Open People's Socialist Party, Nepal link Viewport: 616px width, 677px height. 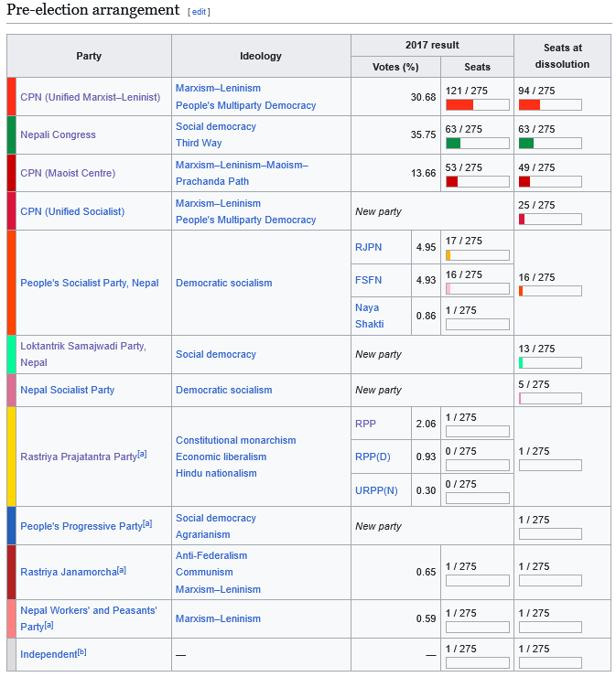point(90,283)
